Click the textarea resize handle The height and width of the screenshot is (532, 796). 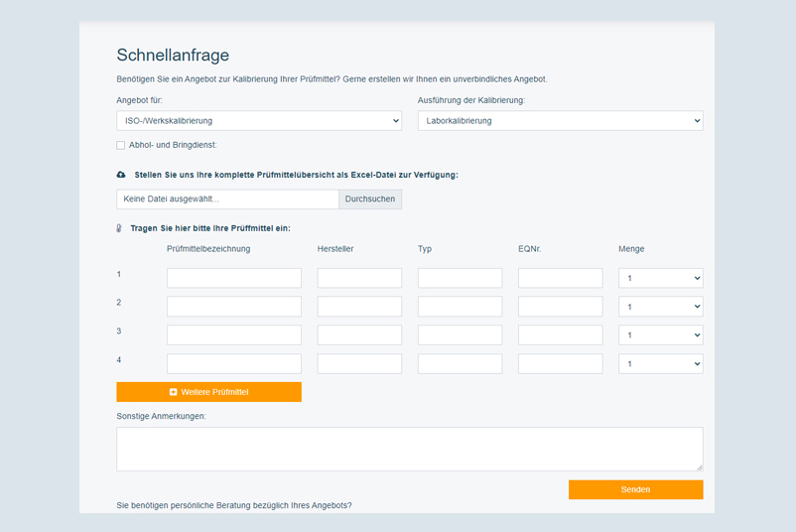click(700, 467)
